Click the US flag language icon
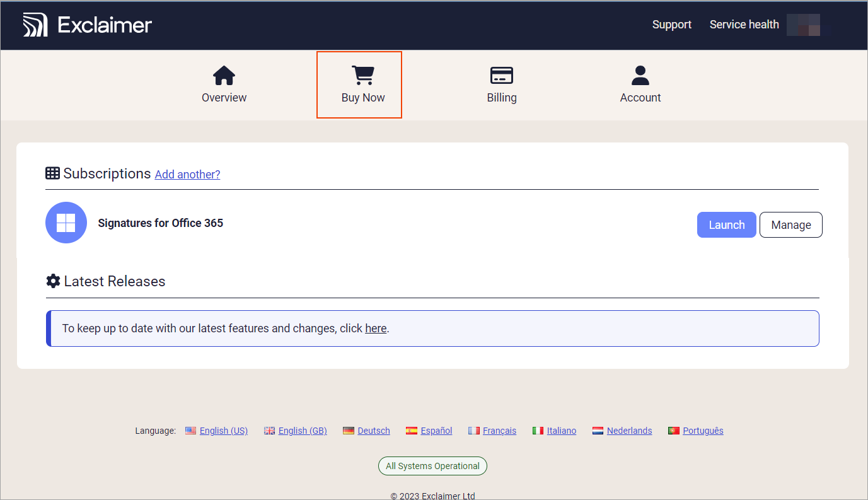Viewport: 868px width, 500px height. point(190,431)
